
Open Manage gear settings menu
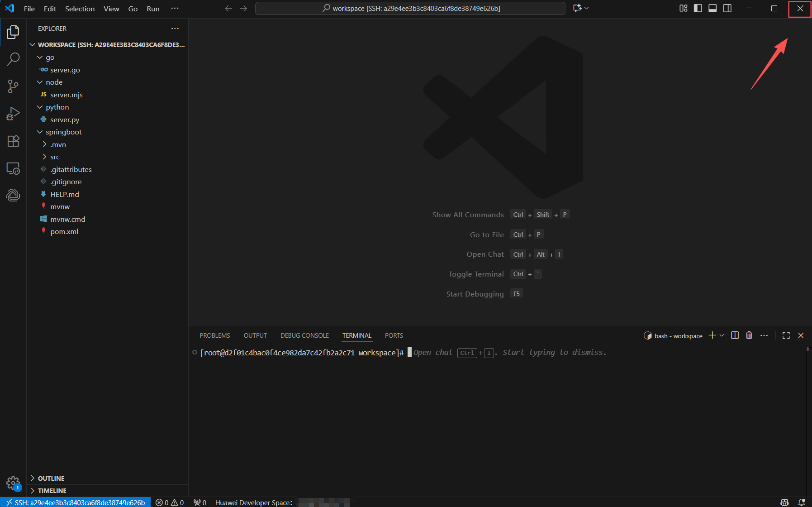click(13, 483)
